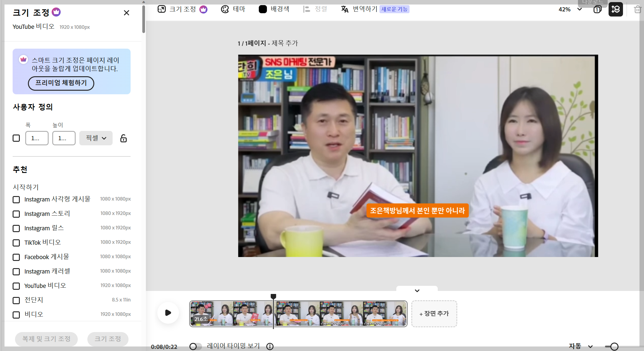
Task: Check the Instagram 캐러셀 option
Action: [16, 272]
